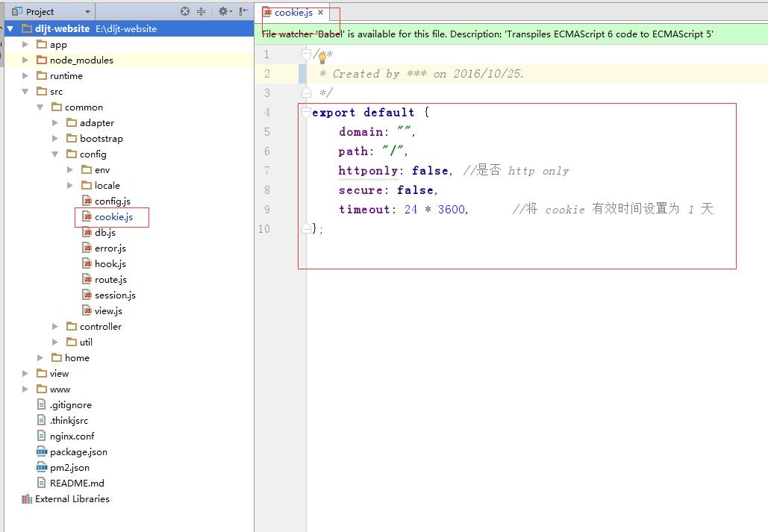The width and height of the screenshot is (768, 532).
Task: Click the node_modules folder icon
Action: [x=42, y=60]
